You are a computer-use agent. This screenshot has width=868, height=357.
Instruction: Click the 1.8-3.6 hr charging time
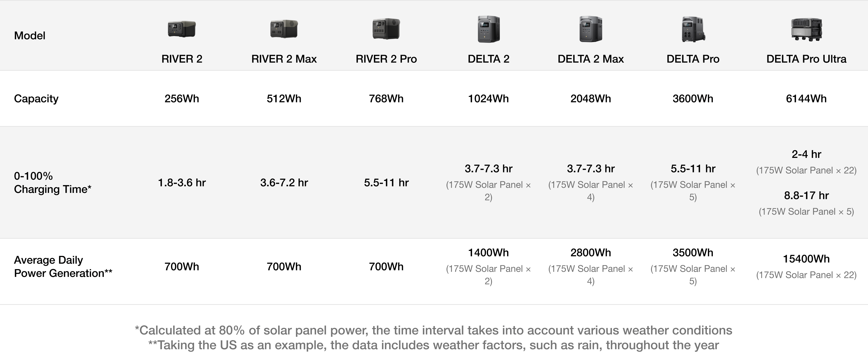[x=182, y=183]
